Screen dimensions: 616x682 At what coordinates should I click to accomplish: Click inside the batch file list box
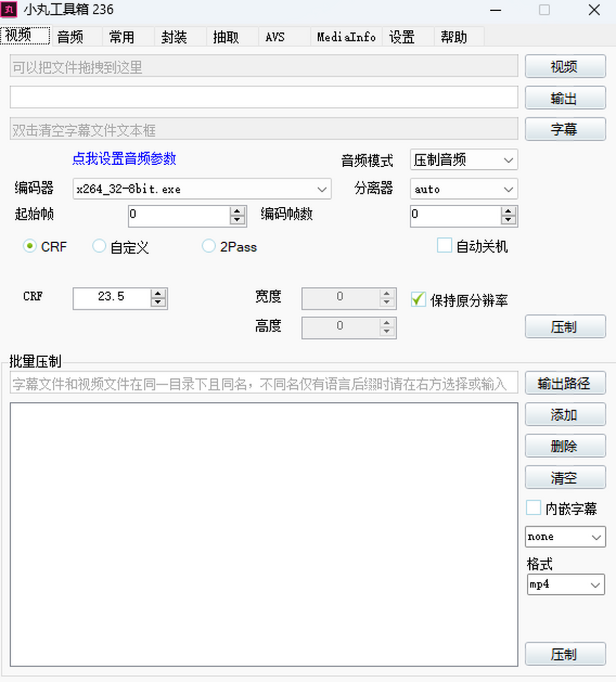pos(264,534)
